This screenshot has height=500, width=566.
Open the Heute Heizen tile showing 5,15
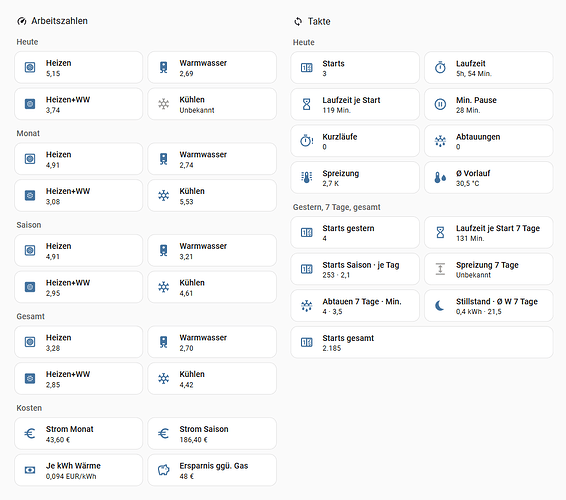pos(79,68)
